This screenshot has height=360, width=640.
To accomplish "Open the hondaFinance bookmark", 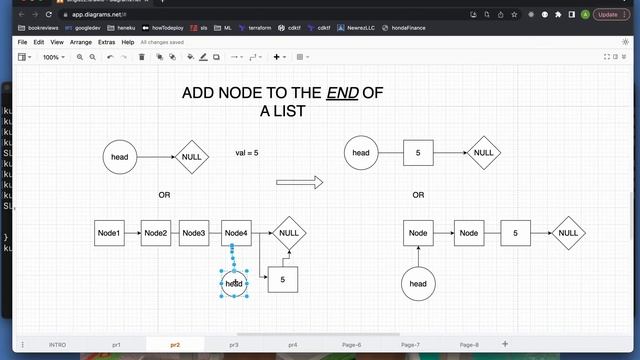I will pyautogui.click(x=404, y=28).
